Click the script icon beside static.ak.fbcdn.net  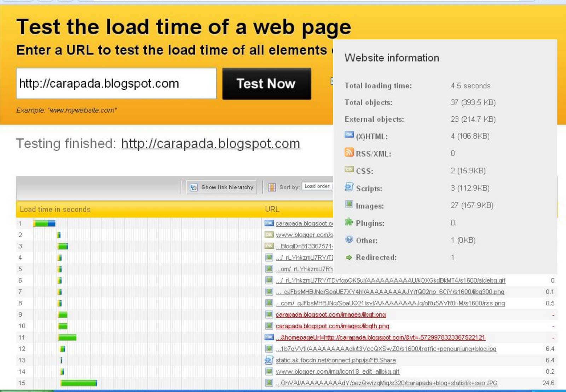(269, 360)
